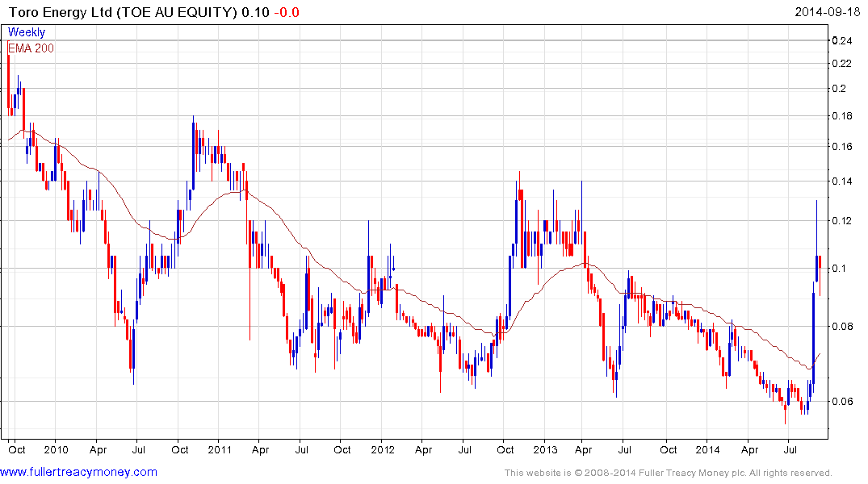868x484 pixels.
Task: Select the 2014 marker on time axis
Action: [x=708, y=449]
